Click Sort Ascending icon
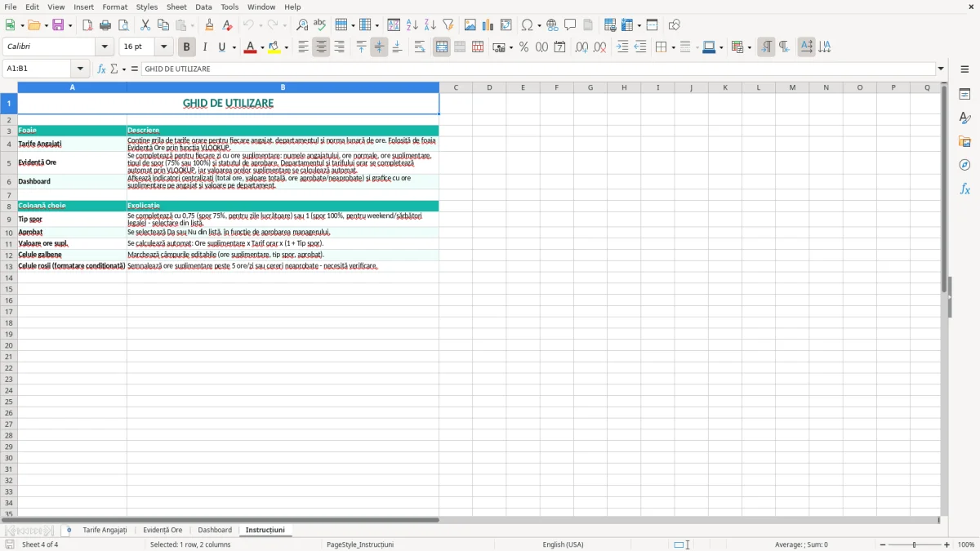The height and width of the screenshot is (551, 980). tap(412, 25)
